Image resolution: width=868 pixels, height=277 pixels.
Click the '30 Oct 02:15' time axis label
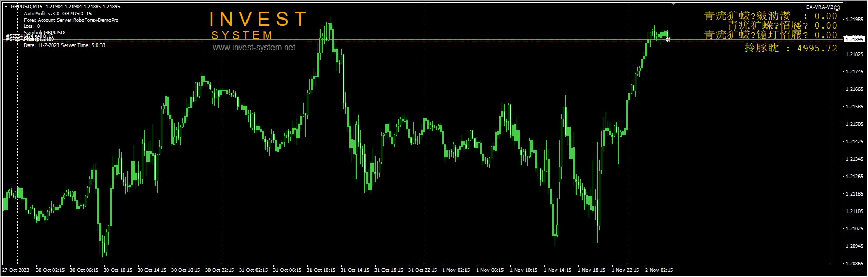point(50,270)
